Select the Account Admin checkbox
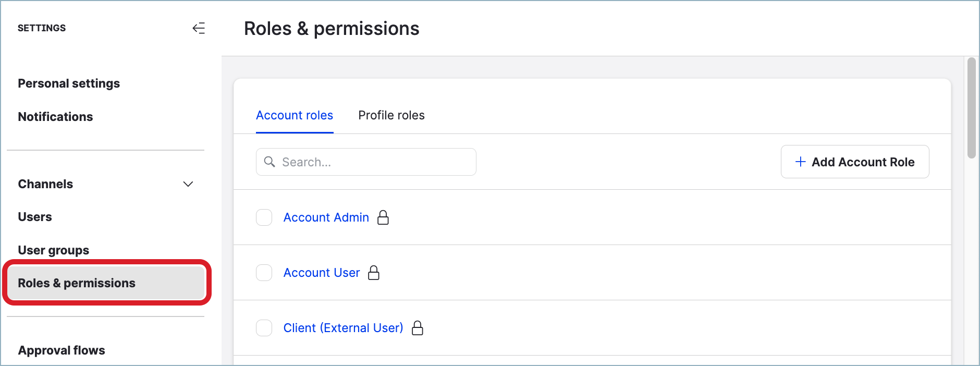980x366 pixels. [264, 217]
